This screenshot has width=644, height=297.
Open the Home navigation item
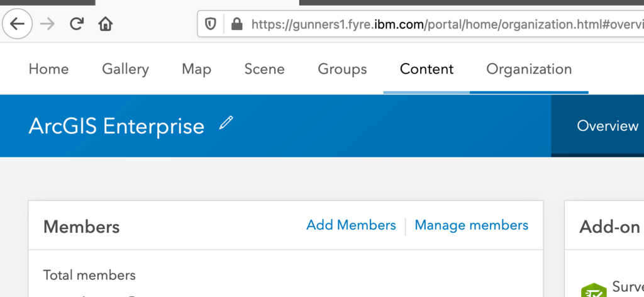(x=48, y=69)
